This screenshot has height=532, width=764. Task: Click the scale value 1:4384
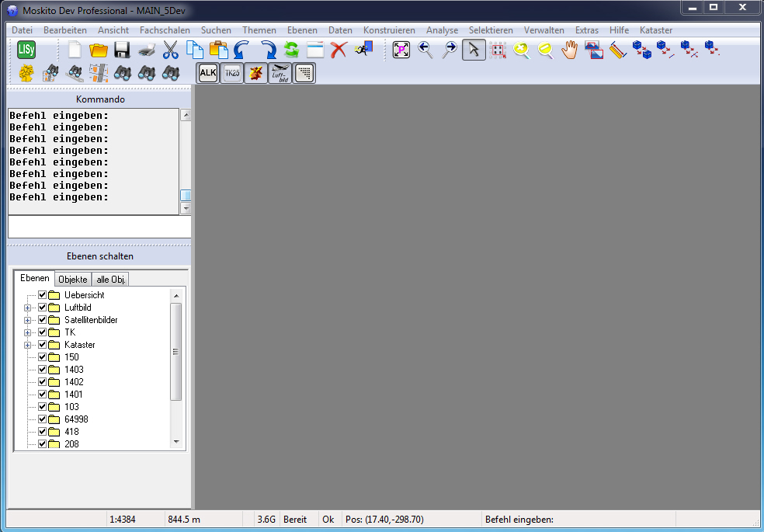[123, 520]
